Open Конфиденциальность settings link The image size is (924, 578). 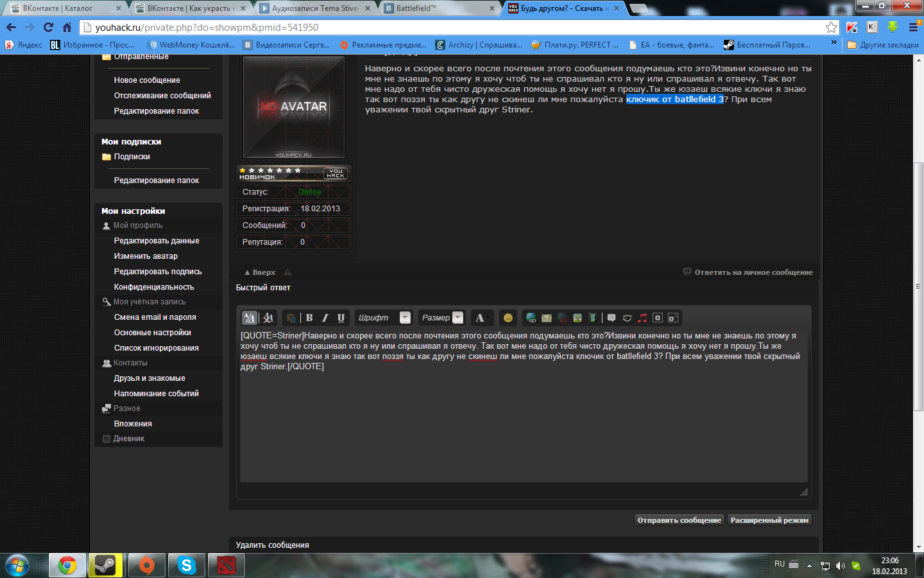tap(154, 287)
